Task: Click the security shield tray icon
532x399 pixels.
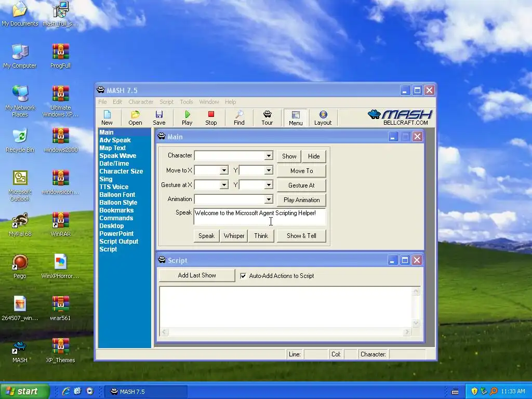Action: (474, 391)
